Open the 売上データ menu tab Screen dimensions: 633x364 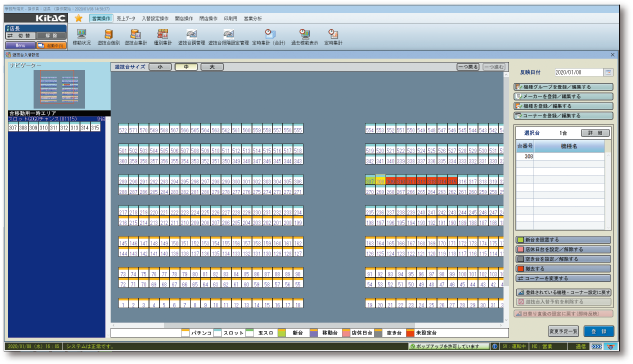tap(126, 19)
